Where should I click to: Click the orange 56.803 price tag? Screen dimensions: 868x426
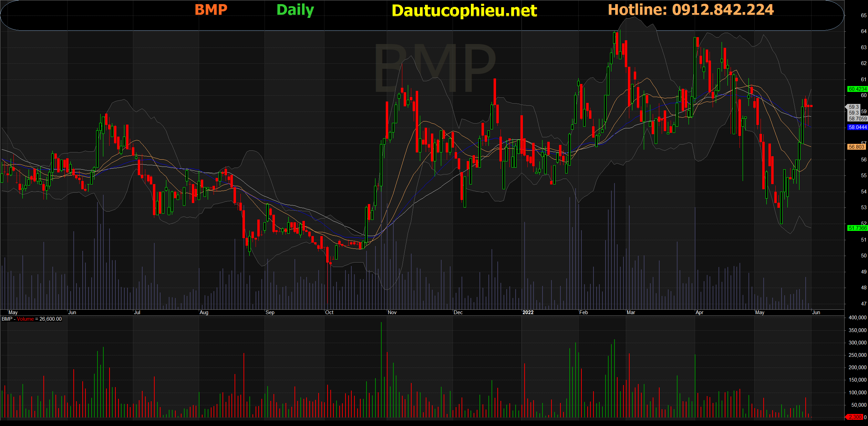856,147
